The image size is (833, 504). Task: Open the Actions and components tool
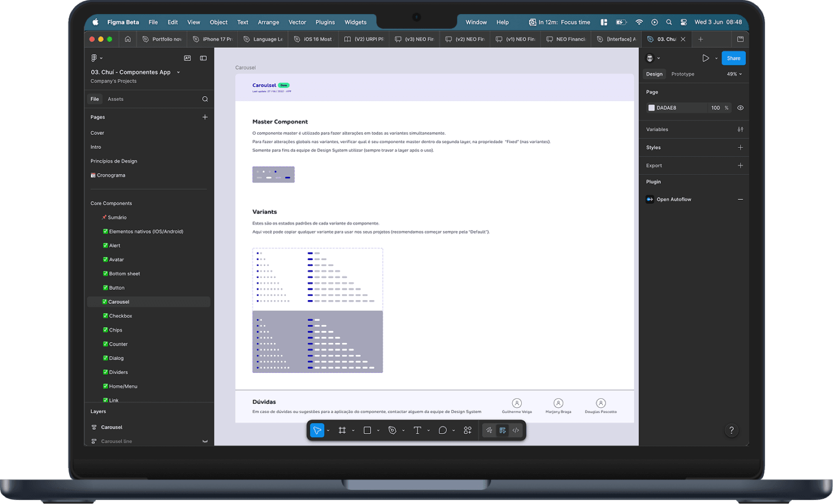pos(468,430)
